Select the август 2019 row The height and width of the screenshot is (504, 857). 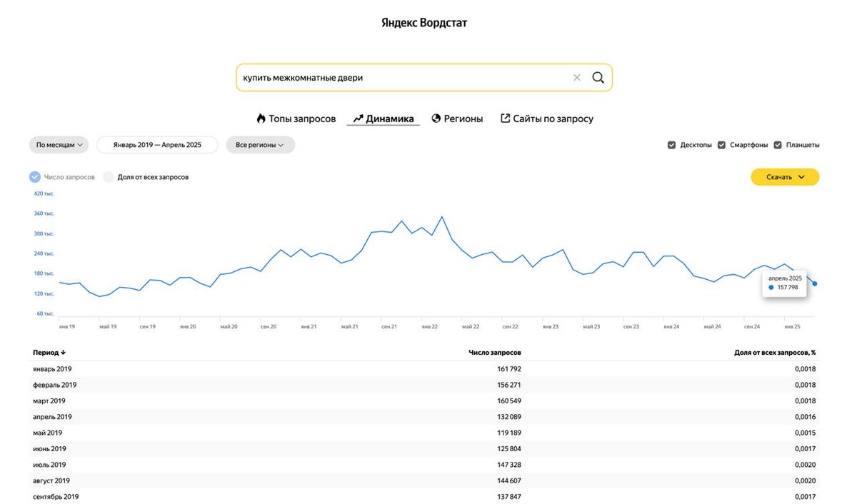424,480
